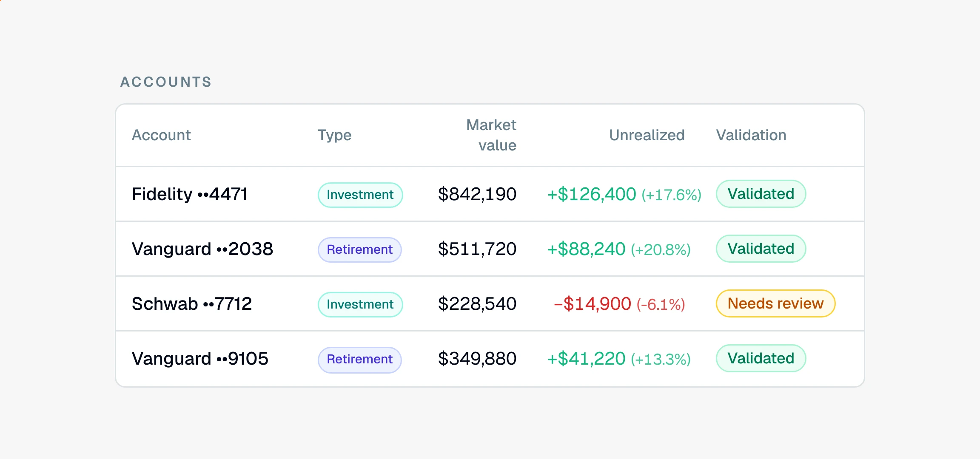Click the Account column header
The width and height of the screenshot is (980, 459).
161,135
